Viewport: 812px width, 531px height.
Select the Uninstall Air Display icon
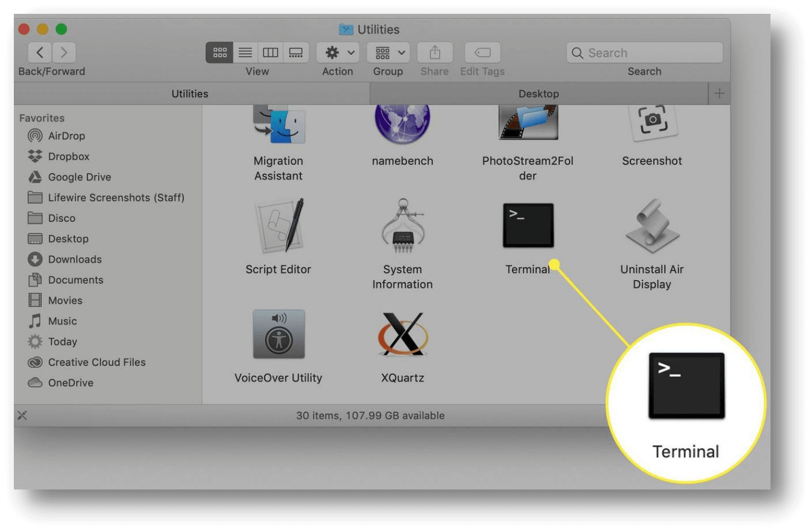(651, 225)
